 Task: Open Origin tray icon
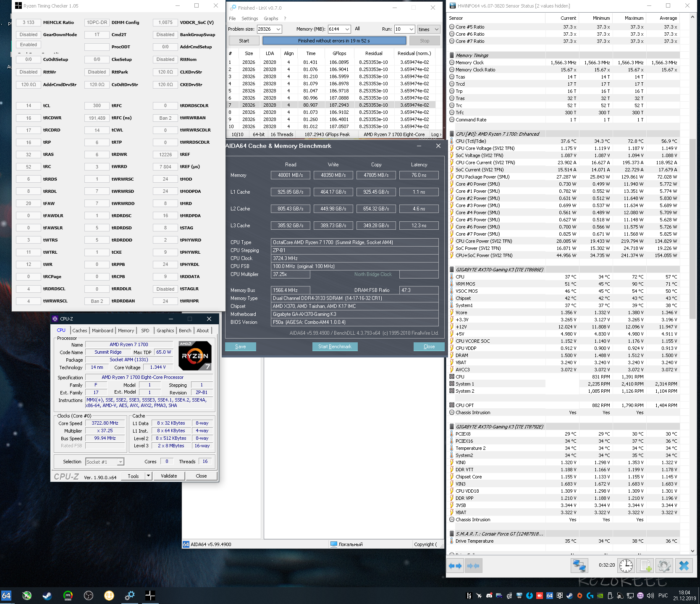[x=580, y=596]
